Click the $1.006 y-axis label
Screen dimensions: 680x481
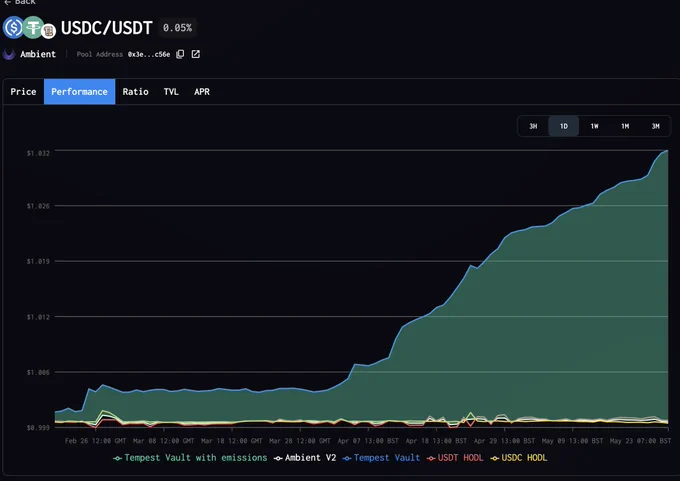[38, 372]
